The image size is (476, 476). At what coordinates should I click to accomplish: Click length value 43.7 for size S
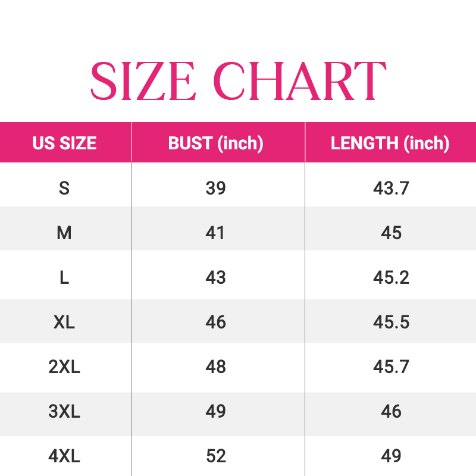(x=391, y=188)
